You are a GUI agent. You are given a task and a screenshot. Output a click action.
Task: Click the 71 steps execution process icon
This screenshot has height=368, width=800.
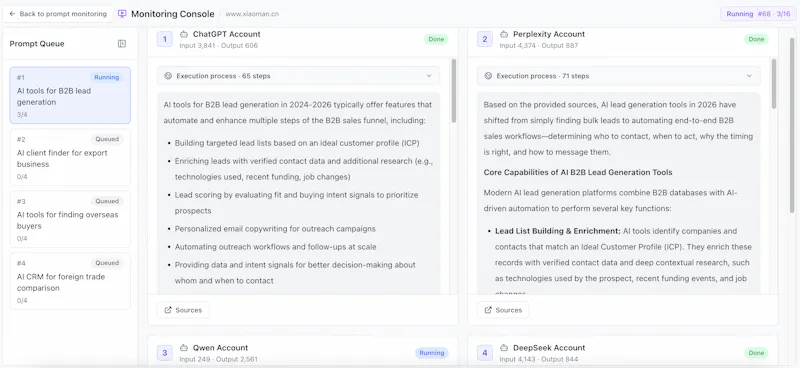point(488,76)
